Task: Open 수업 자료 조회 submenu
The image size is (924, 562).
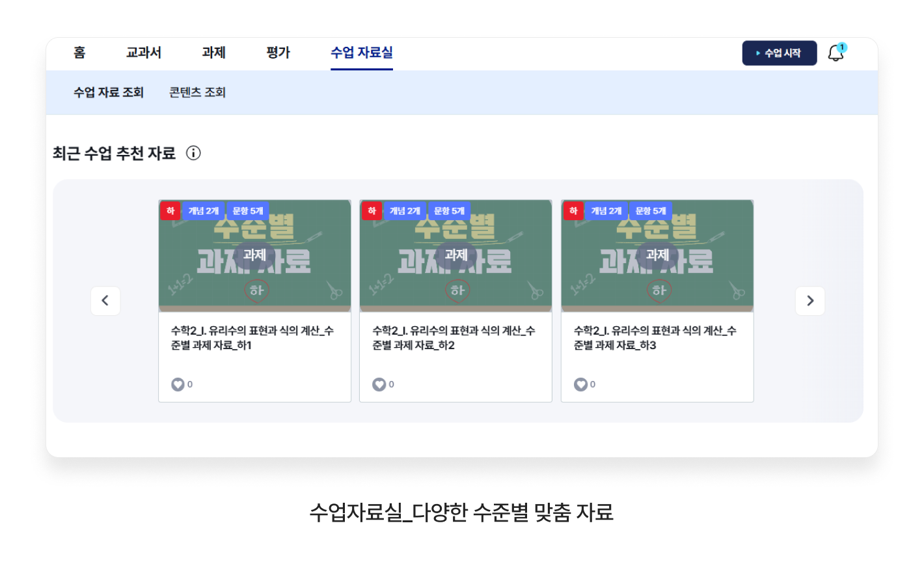Action: [x=109, y=92]
